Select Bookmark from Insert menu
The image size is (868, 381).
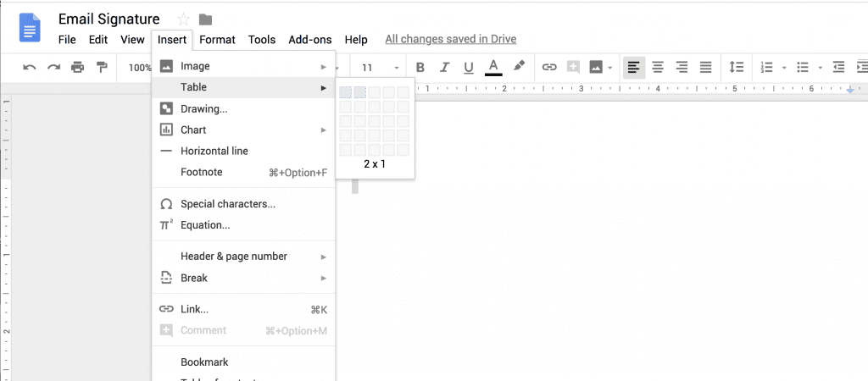click(243, 362)
